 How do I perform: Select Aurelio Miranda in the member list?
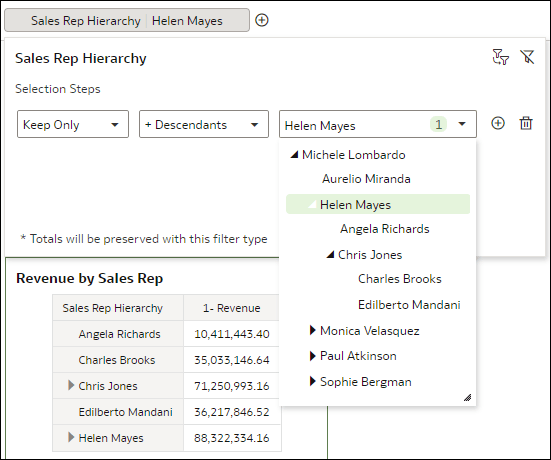(366, 179)
